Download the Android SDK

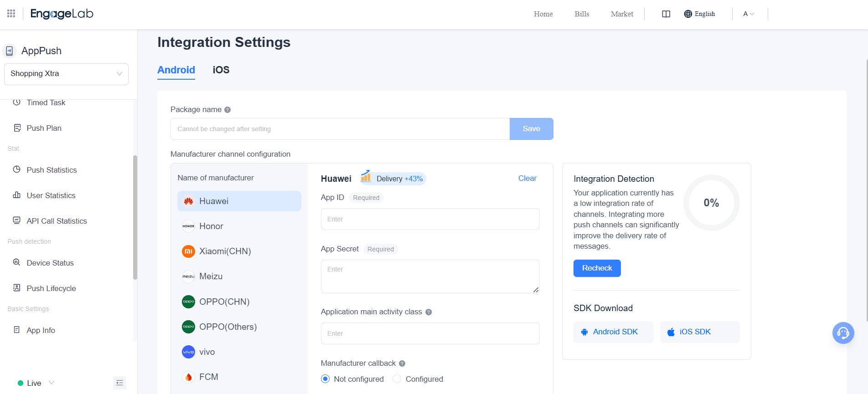point(613,332)
